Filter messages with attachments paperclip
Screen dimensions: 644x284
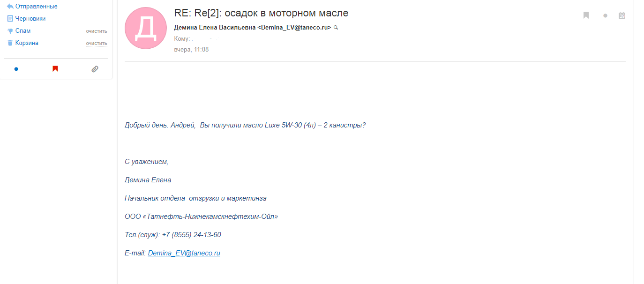[95, 69]
